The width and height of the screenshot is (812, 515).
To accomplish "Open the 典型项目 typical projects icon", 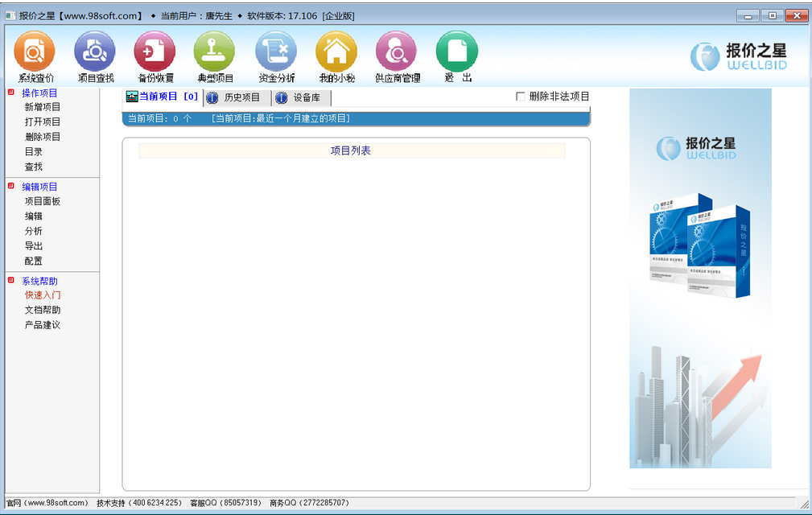I will click(215, 51).
